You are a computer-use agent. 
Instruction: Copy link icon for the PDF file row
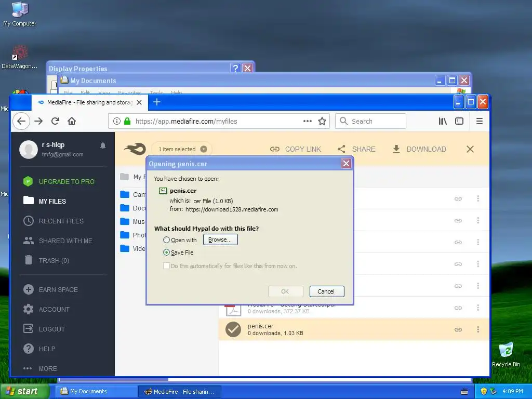point(458,308)
